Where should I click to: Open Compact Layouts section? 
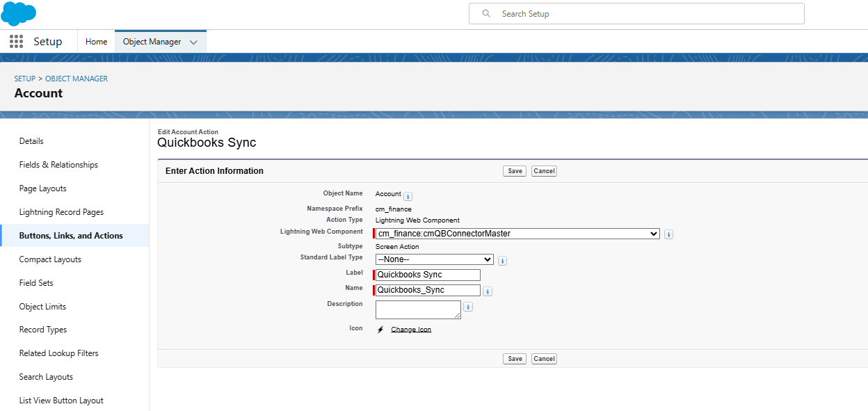(50, 259)
